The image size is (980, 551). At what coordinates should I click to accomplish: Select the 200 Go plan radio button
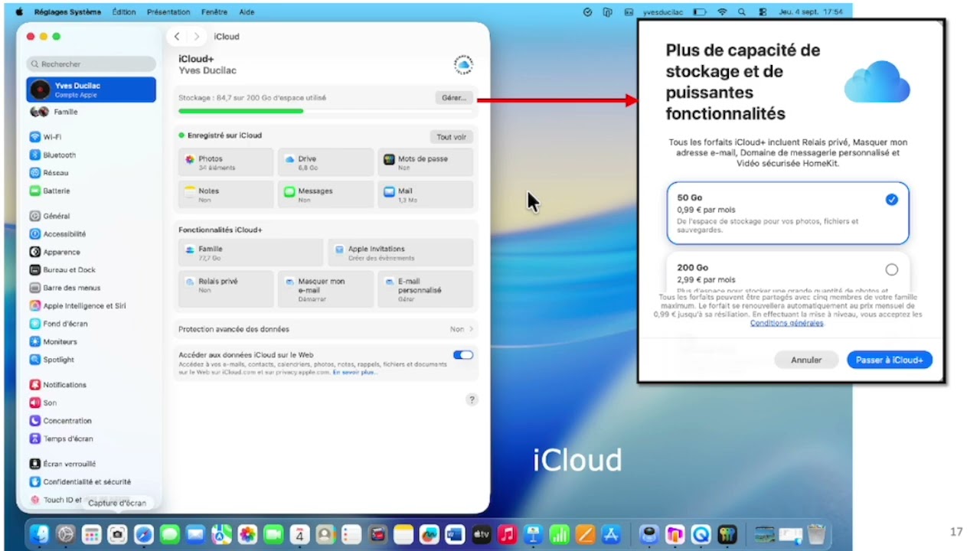coord(891,269)
